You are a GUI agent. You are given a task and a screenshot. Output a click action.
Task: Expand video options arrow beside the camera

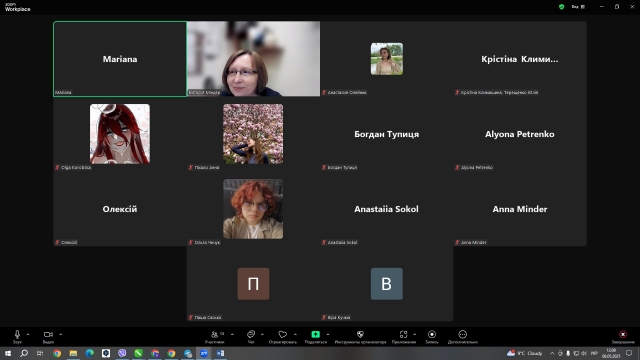point(60,334)
